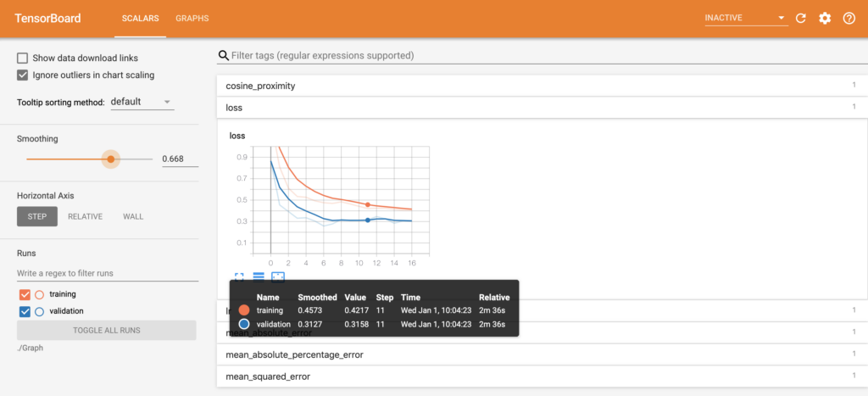Click validation raw value 0.3158

coord(355,325)
